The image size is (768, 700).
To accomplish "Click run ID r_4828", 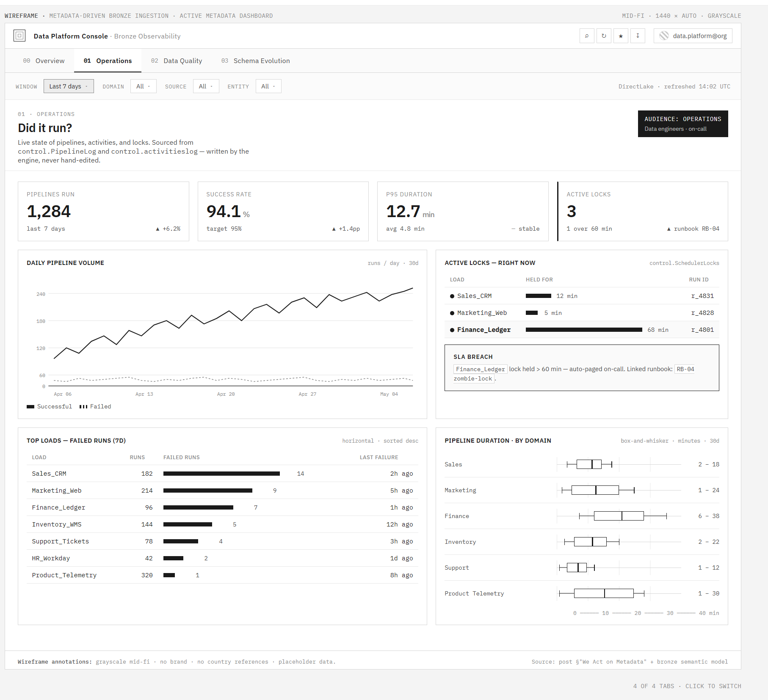I will (702, 313).
